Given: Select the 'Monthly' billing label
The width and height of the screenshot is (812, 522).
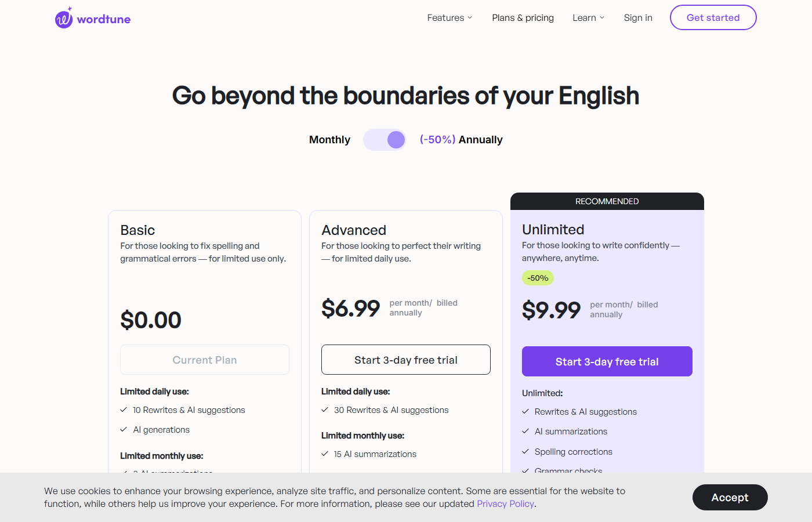Looking at the screenshot, I should (329, 139).
